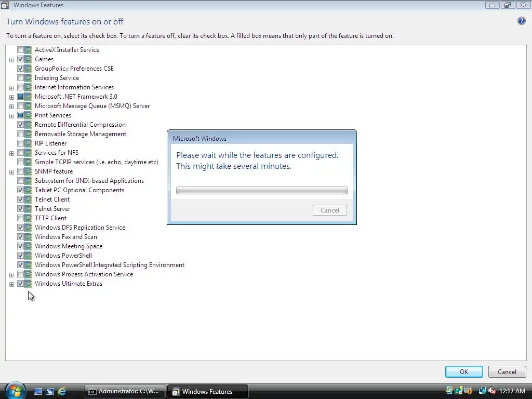Image resolution: width=532 pixels, height=399 pixels.
Task: Click the feature icon beside Services for NFS
Action: point(29,152)
